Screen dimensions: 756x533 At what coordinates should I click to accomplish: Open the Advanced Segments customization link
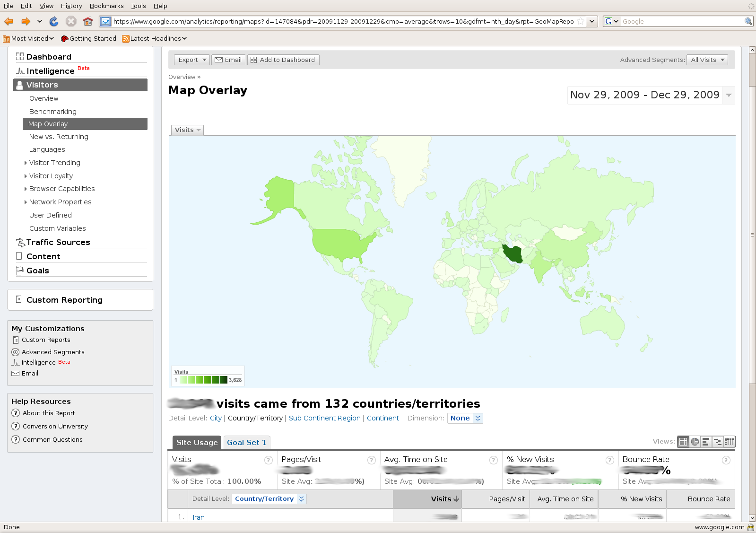point(53,352)
